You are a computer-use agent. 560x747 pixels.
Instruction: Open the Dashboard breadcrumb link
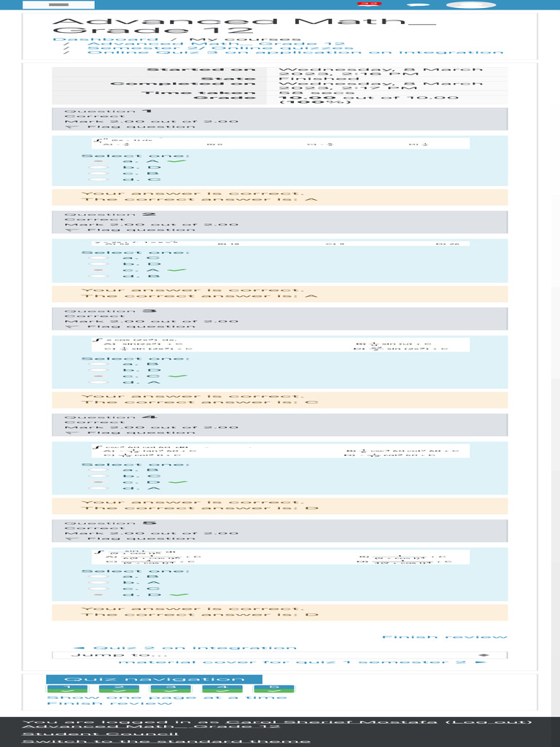(106, 39)
